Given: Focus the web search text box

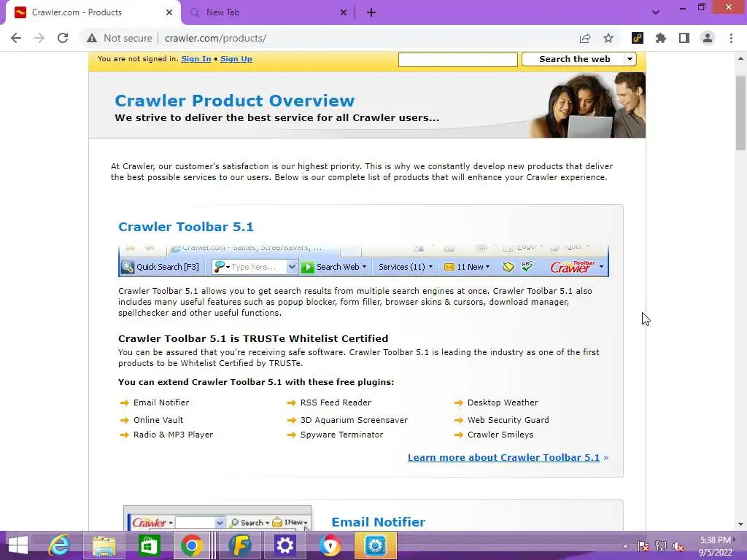Looking at the screenshot, I should pyautogui.click(x=458, y=60).
